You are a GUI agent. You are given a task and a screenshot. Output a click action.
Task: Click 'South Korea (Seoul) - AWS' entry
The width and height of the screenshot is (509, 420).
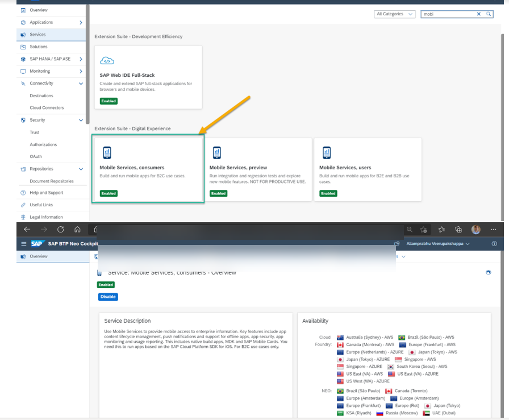click(422, 367)
